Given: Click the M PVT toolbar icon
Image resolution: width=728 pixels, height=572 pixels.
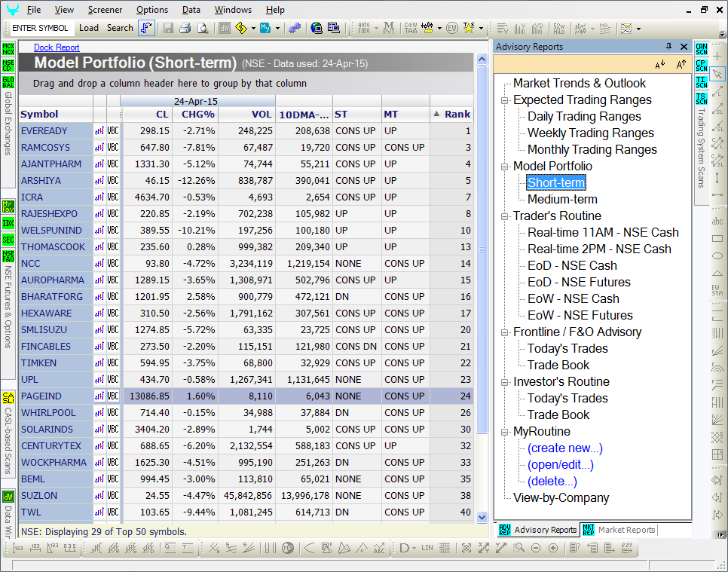Looking at the screenshot, I should coord(389,29).
